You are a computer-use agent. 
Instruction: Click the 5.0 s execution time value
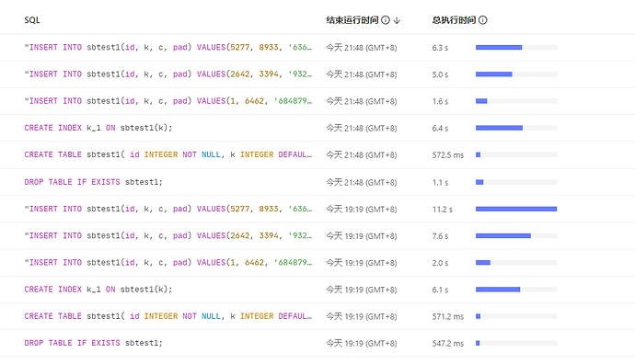pos(440,74)
